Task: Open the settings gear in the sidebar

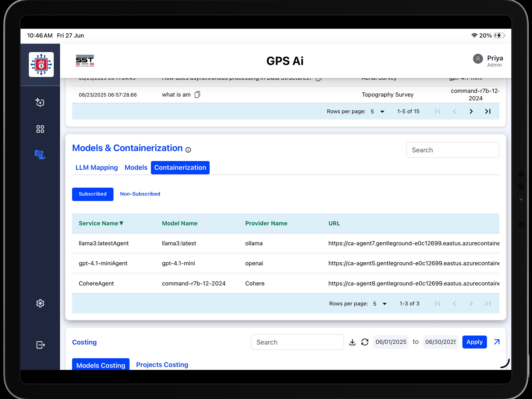Action: click(40, 303)
